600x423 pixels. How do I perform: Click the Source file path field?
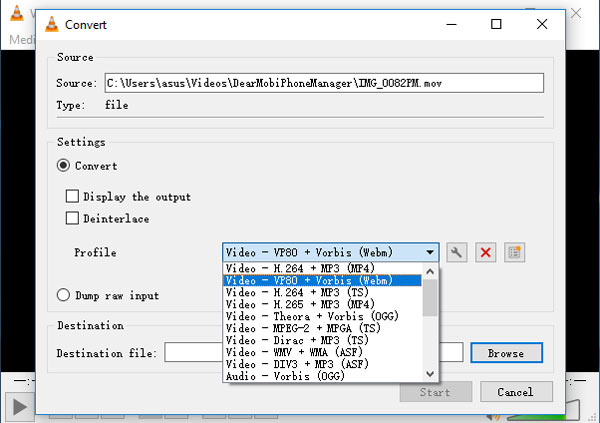point(324,83)
